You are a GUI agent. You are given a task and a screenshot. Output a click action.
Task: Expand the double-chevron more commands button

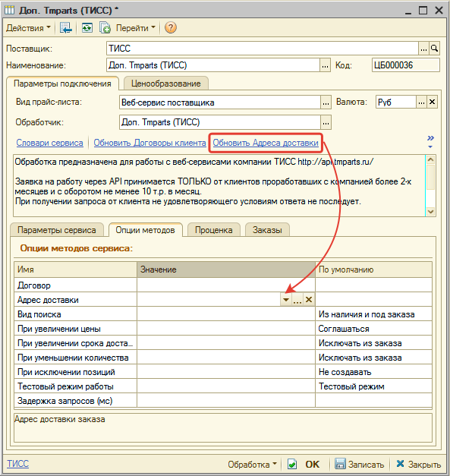point(430,141)
